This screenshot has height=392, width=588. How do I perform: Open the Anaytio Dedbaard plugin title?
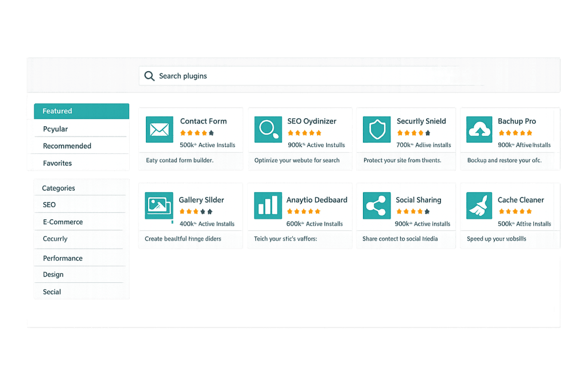pyautogui.click(x=317, y=200)
